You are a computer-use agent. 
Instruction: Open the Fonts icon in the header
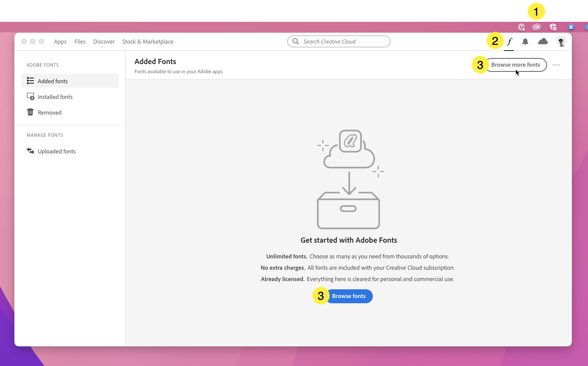[x=509, y=41]
